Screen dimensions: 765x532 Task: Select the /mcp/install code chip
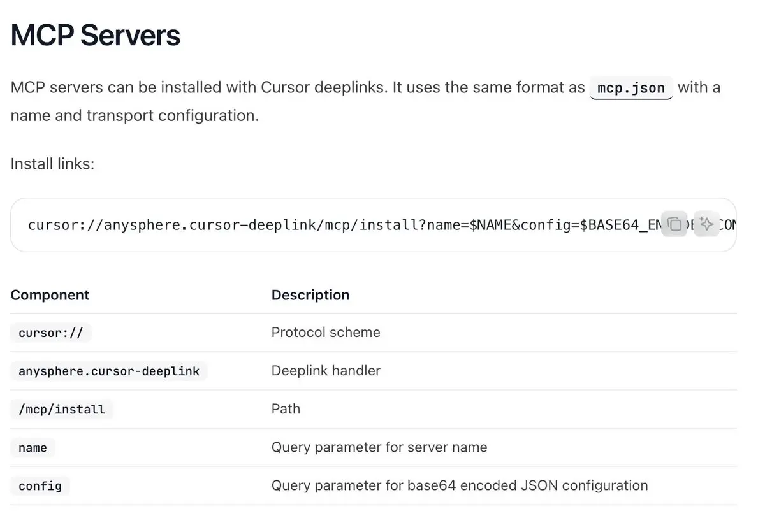pyautogui.click(x=62, y=409)
